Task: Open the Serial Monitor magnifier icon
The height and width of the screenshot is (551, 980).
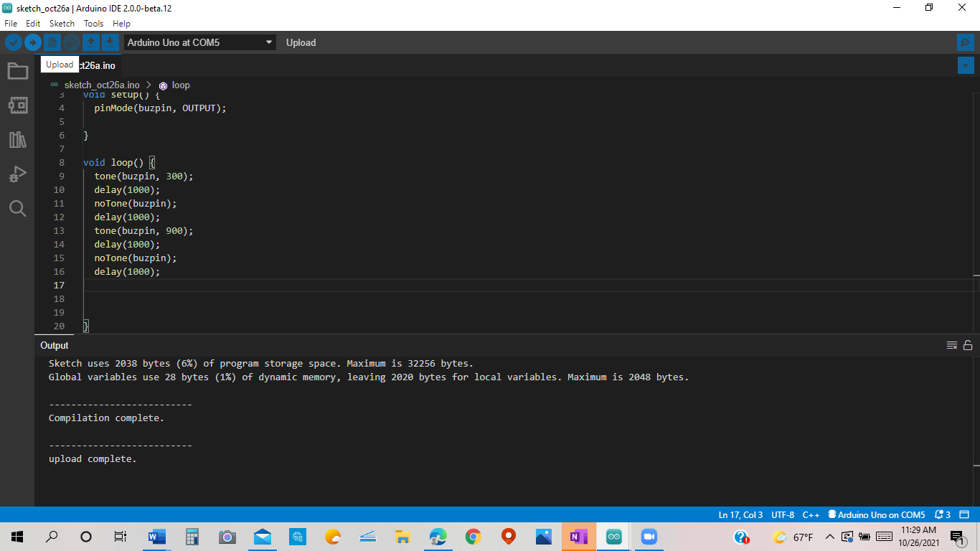Action: click(966, 42)
